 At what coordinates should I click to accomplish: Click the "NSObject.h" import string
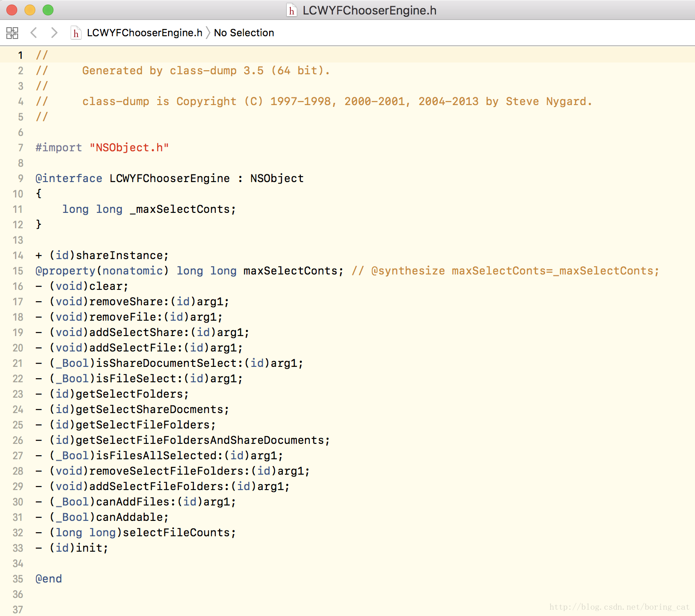pyautogui.click(x=129, y=148)
